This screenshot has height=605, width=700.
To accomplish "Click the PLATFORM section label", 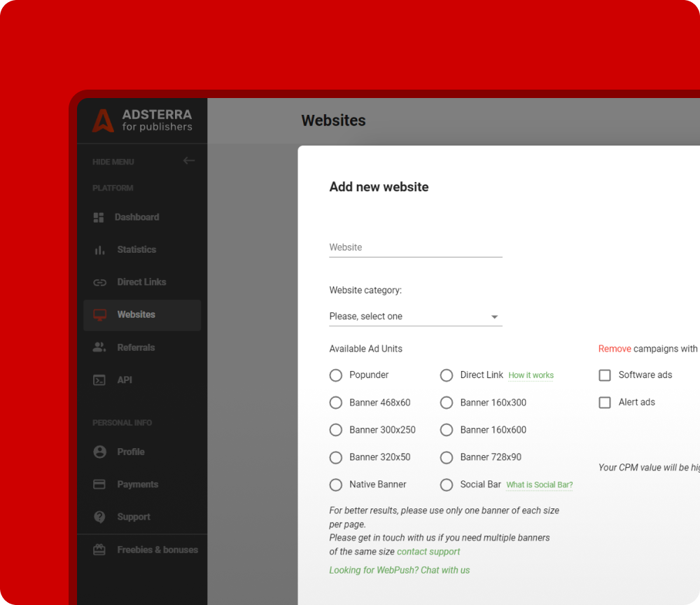I will pyautogui.click(x=113, y=188).
